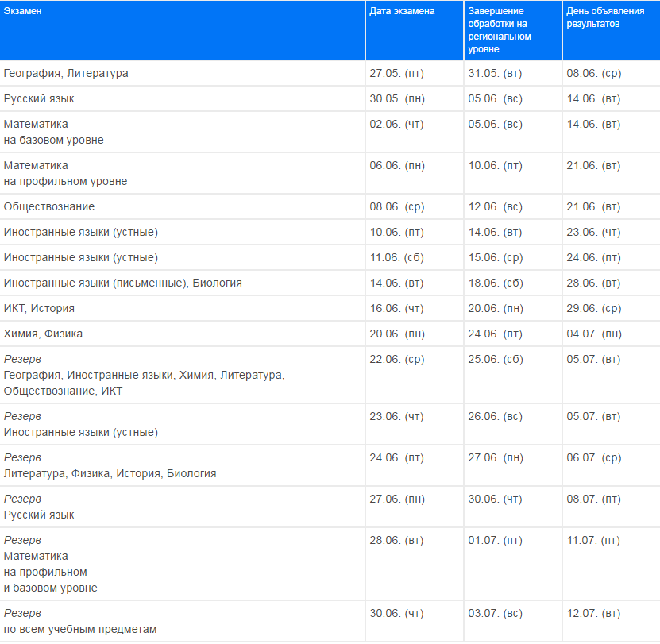Select exam date '16.06. (чт)'
660x644 pixels.
tap(414, 308)
